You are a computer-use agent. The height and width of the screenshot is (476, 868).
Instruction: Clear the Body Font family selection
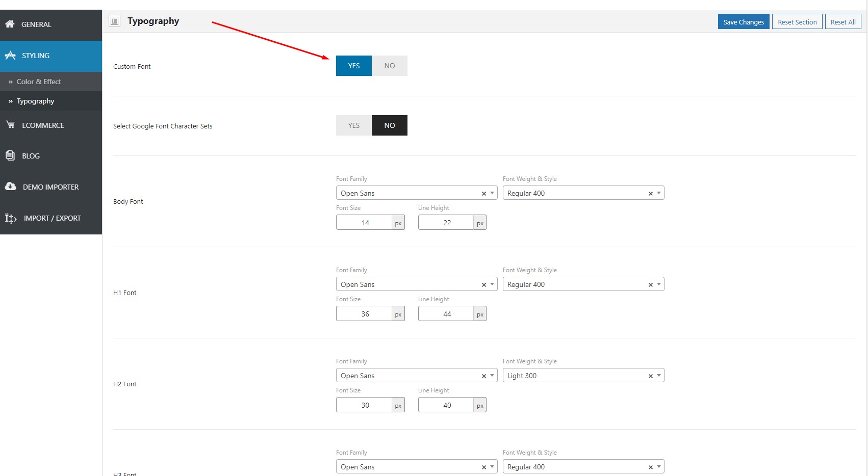(x=483, y=194)
